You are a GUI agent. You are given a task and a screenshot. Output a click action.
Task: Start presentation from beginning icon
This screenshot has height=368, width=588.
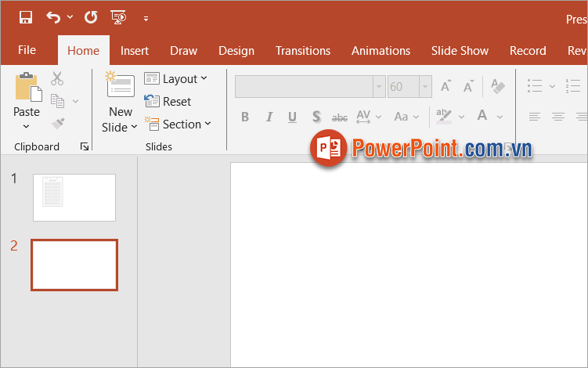[x=118, y=17]
